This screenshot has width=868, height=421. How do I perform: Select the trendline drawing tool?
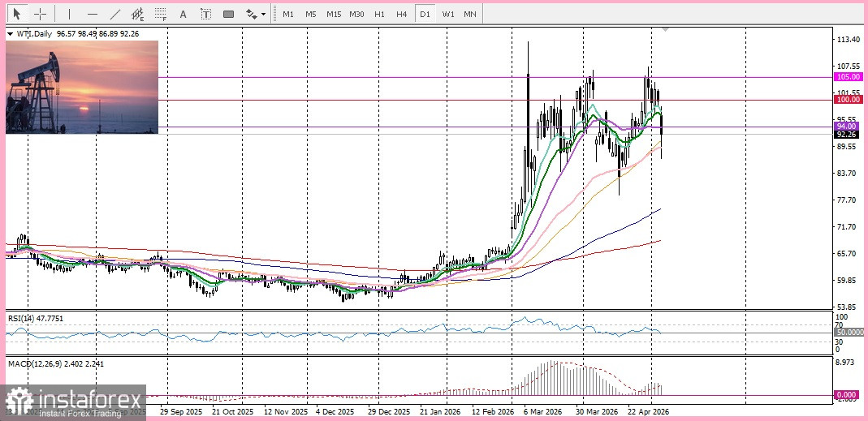click(x=115, y=14)
